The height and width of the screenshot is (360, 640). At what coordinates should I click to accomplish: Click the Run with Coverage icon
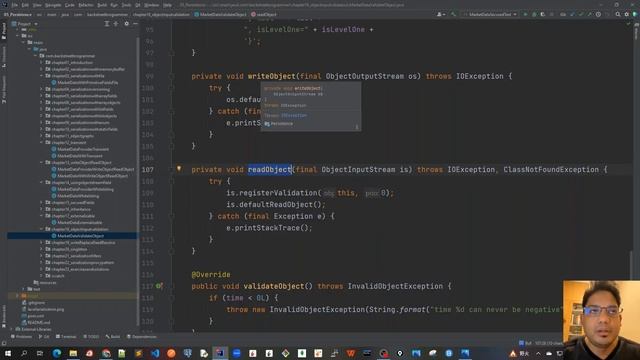pyautogui.click(x=542, y=14)
